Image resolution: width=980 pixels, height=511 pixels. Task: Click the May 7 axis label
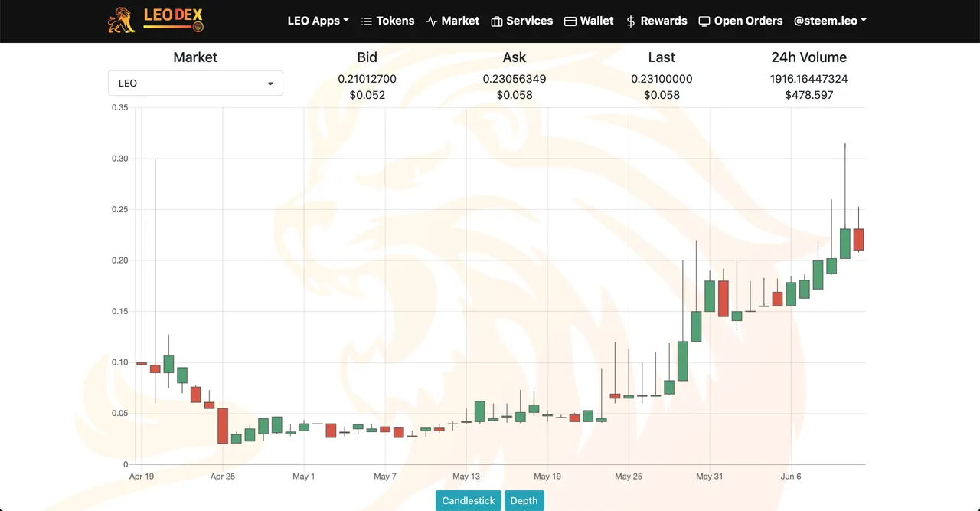385,477
